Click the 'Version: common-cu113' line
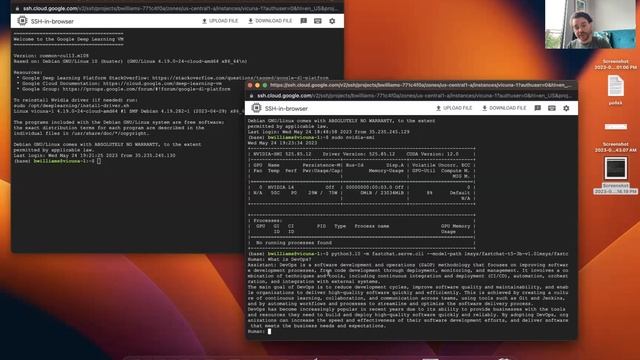This screenshot has width=640, height=360. click(x=51, y=56)
